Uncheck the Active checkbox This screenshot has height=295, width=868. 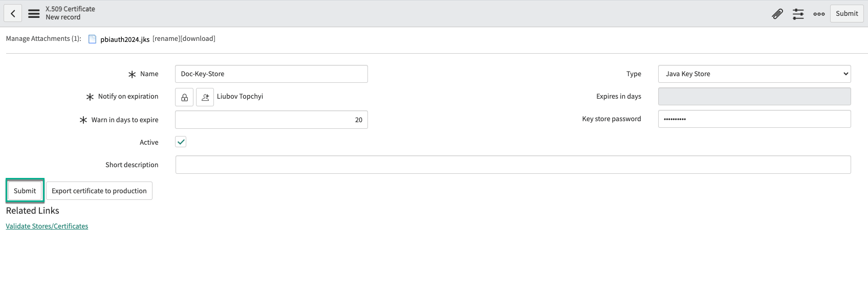coord(180,142)
